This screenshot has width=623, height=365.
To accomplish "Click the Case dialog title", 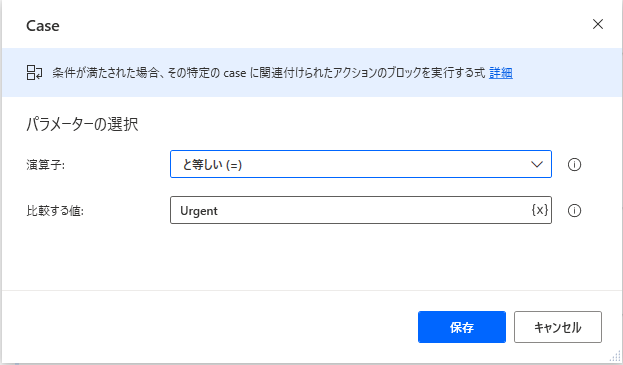I will (43, 26).
